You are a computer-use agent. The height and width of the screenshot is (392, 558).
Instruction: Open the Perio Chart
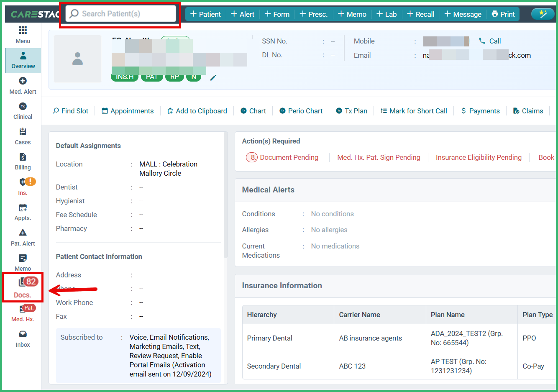tap(301, 111)
